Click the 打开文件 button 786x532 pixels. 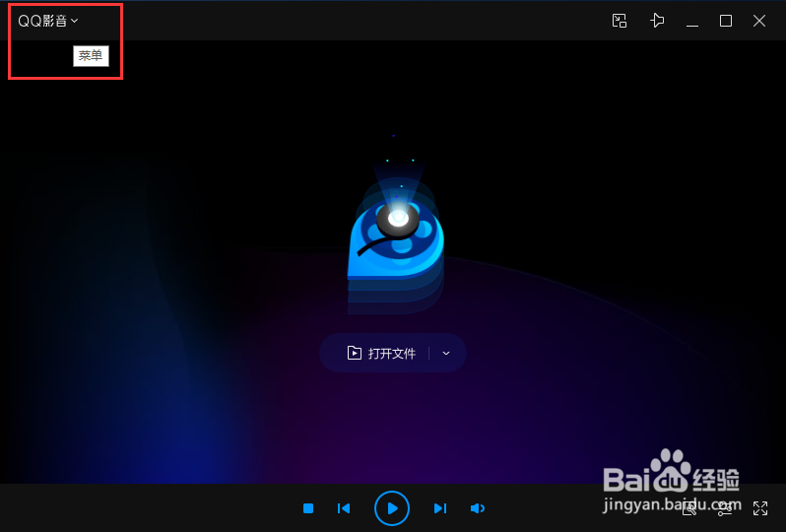pos(381,353)
